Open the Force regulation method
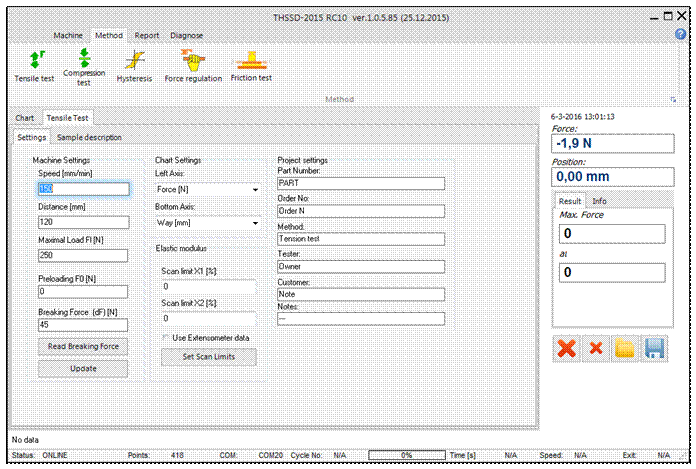 pyautogui.click(x=193, y=67)
